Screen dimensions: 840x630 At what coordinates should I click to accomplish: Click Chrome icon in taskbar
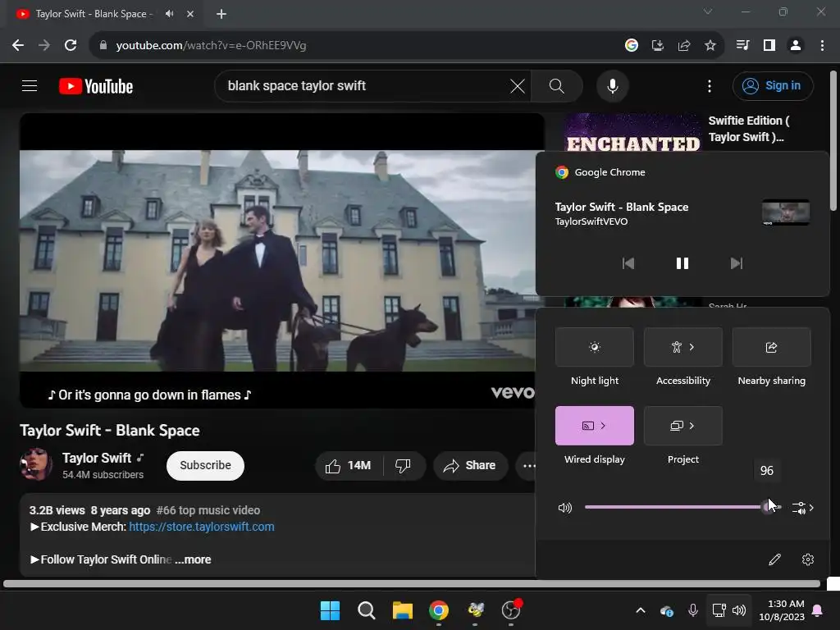pos(438,610)
